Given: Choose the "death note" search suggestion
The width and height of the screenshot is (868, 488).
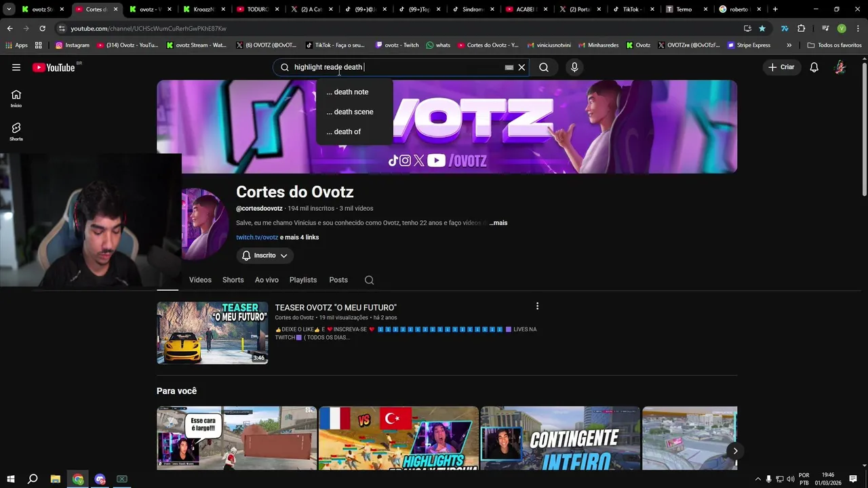Looking at the screenshot, I should coord(354,91).
